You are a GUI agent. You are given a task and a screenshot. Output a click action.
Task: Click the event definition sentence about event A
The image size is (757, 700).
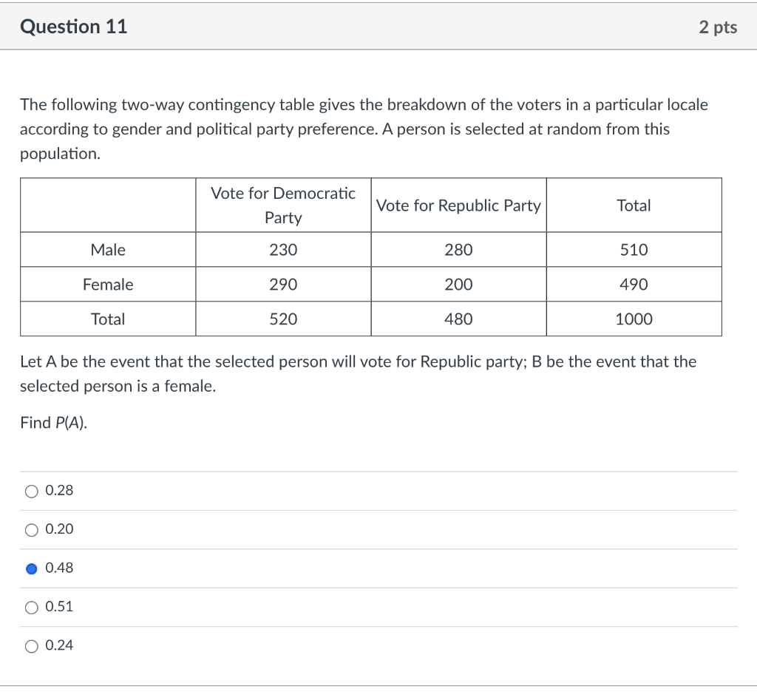(357, 361)
